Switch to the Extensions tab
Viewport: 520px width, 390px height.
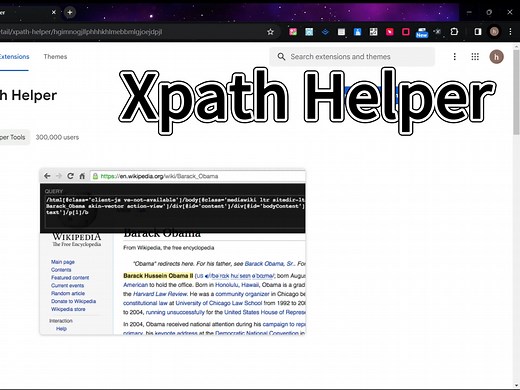click(x=14, y=57)
